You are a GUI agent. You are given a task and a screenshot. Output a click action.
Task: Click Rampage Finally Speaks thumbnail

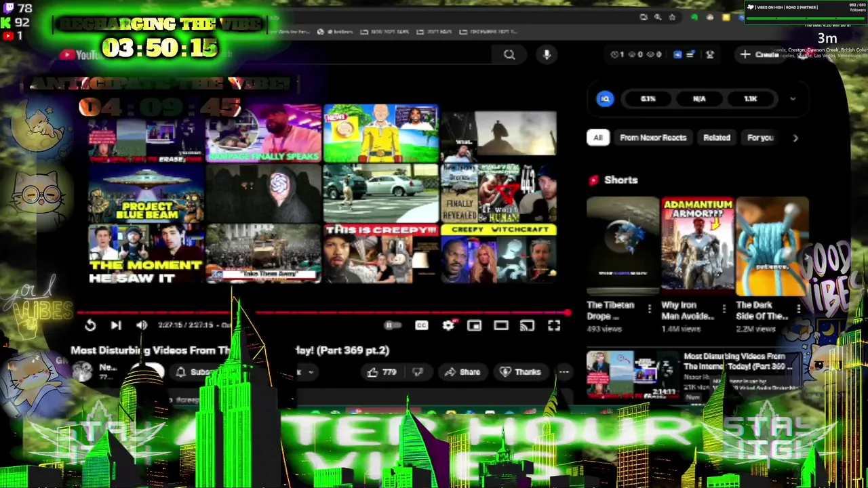coord(264,134)
